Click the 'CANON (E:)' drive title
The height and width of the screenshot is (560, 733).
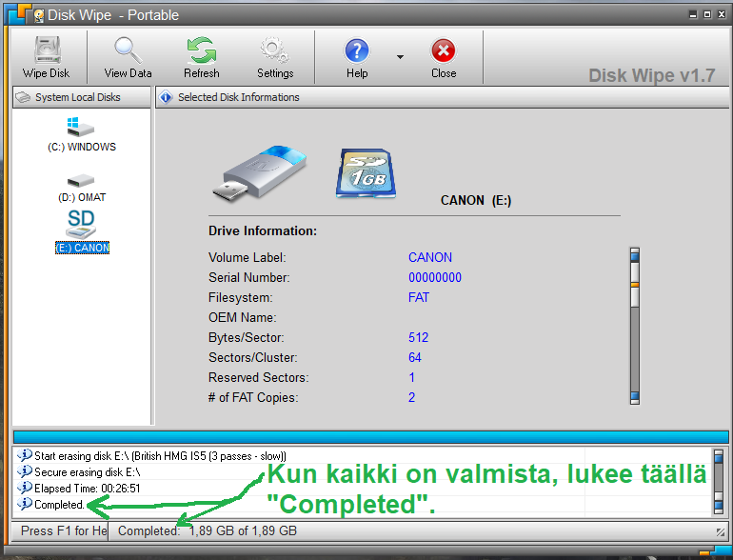click(476, 200)
